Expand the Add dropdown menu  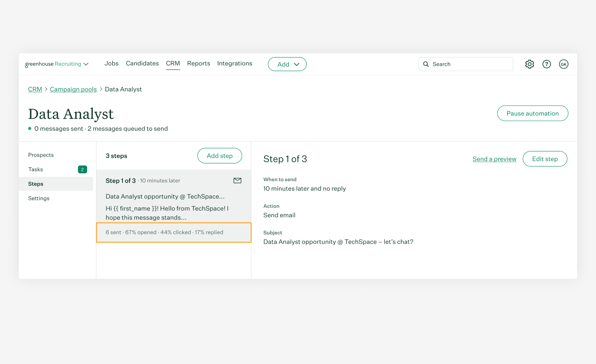tap(287, 64)
